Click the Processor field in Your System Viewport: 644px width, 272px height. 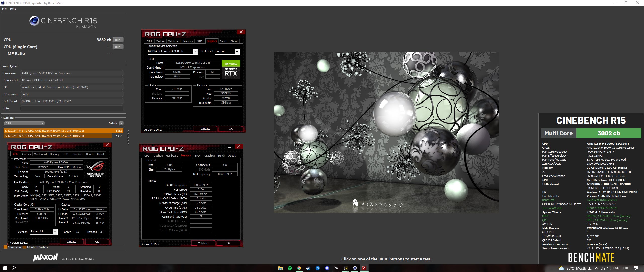coord(72,73)
